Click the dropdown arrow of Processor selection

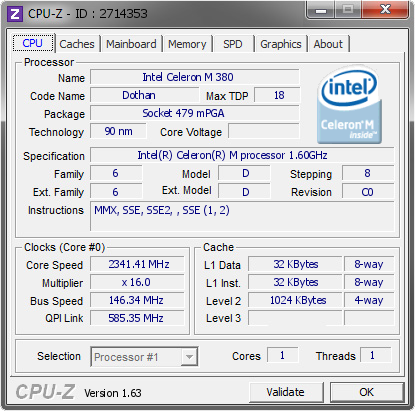[189, 357]
